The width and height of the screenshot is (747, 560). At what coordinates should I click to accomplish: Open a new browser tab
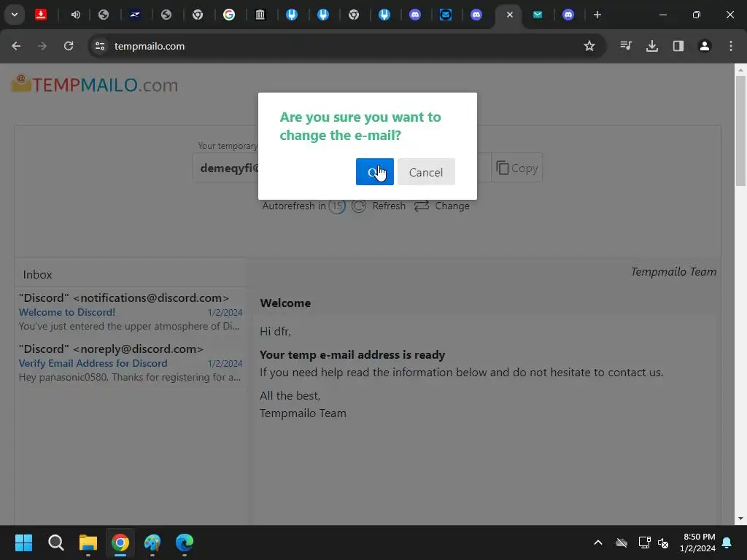coord(597,15)
